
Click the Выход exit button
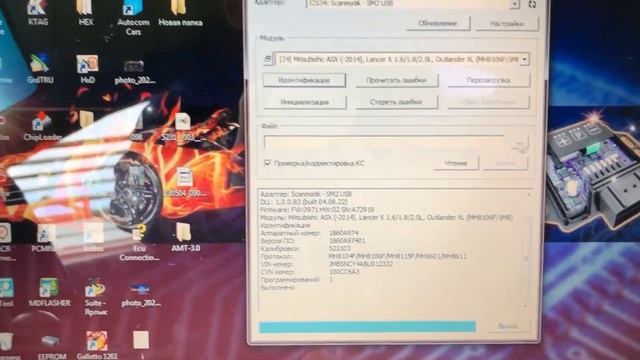[509, 326]
